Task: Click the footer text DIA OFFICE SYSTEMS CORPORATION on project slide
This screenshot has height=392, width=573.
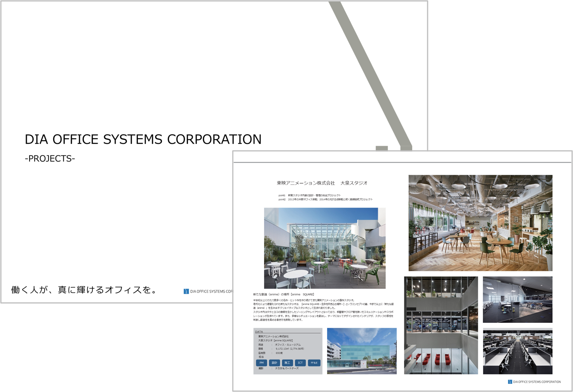Action: pyautogui.click(x=537, y=382)
